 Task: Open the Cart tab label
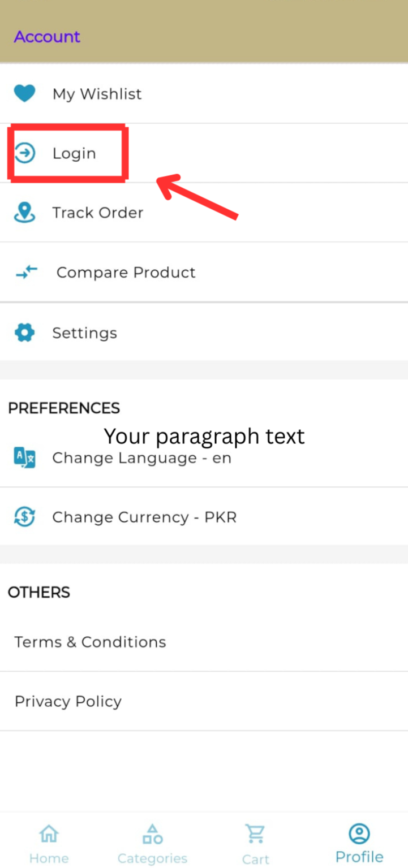[256, 859]
